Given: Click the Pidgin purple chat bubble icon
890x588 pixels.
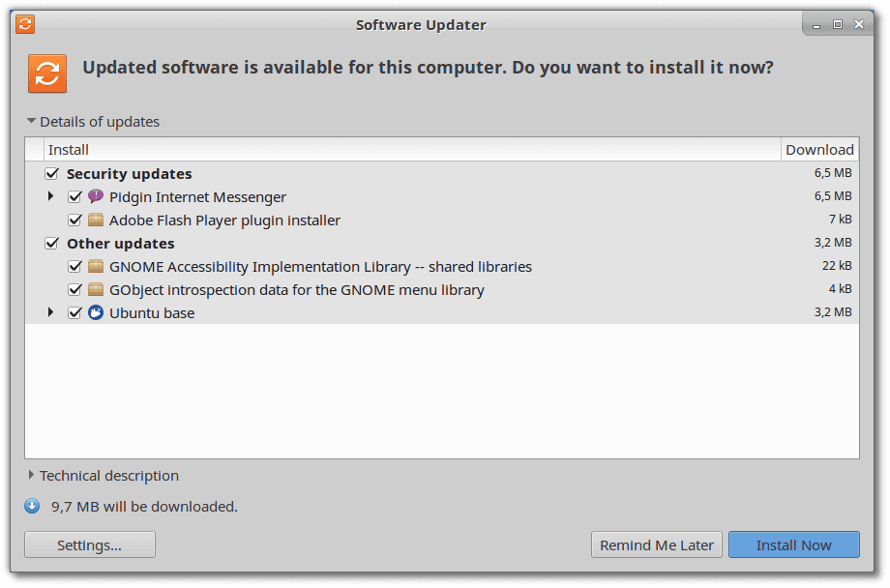Looking at the screenshot, I should 96,196.
